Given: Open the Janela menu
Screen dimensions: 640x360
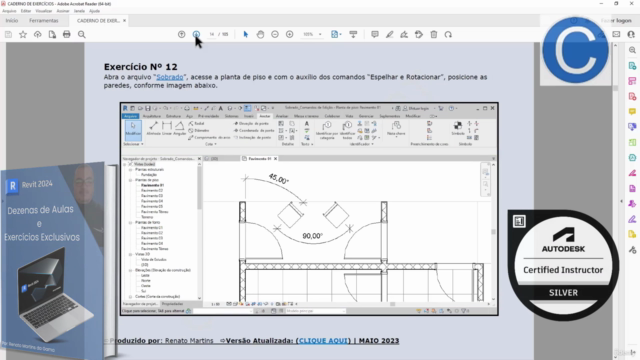Looking at the screenshot, I should point(79,11).
